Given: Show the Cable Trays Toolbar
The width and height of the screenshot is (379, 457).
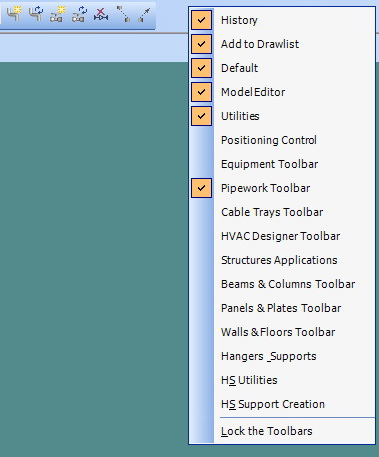Looking at the screenshot, I should click(282, 212).
